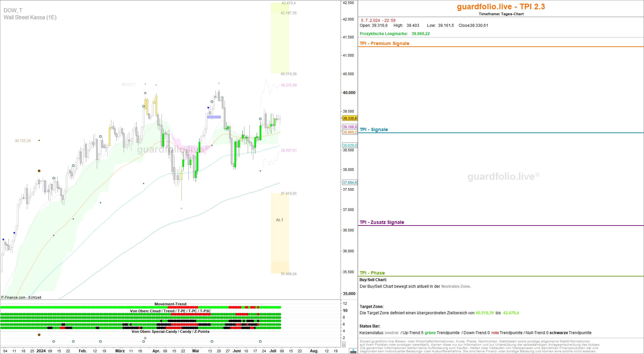Click the Timeframe: Tages-Chart label
644x354 pixels.
click(x=501, y=14)
